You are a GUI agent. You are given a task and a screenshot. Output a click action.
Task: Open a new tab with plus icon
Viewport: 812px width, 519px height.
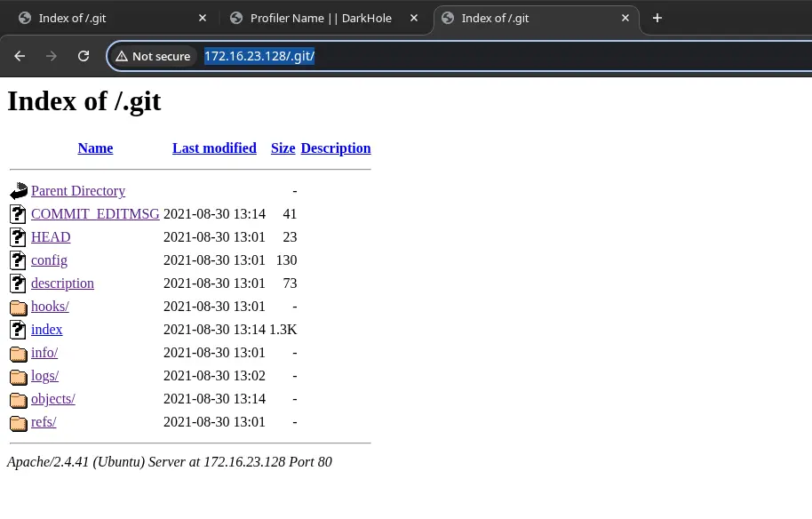657,18
